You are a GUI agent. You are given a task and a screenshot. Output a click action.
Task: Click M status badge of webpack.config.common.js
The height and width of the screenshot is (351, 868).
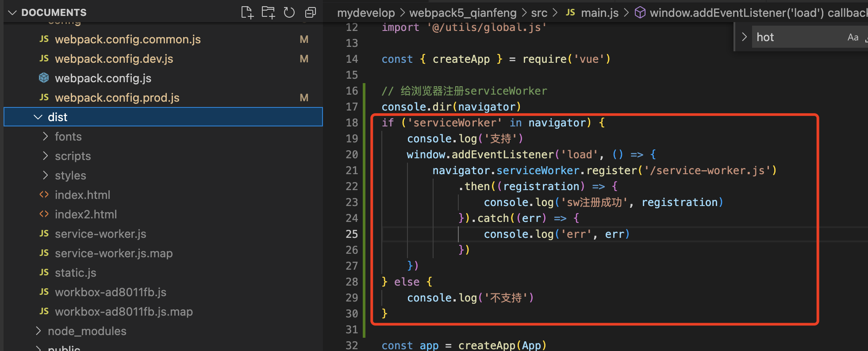pyautogui.click(x=304, y=39)
